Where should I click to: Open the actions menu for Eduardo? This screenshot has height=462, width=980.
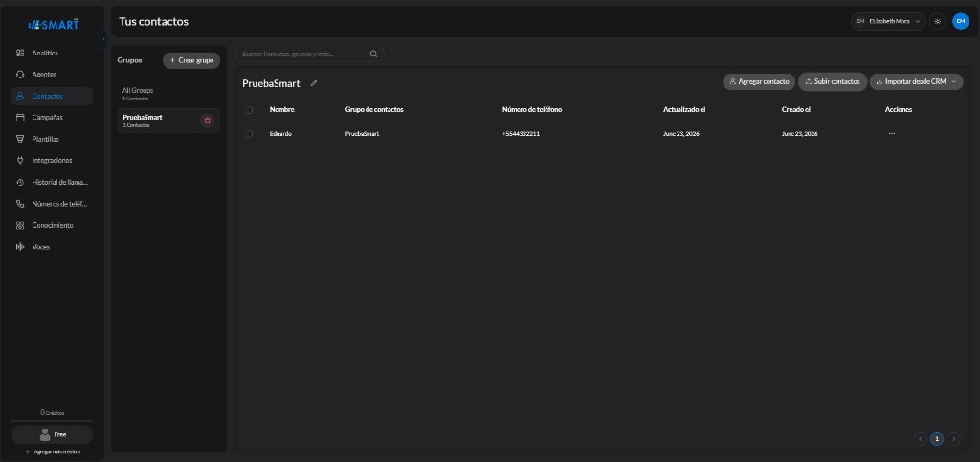coord(892,134)
